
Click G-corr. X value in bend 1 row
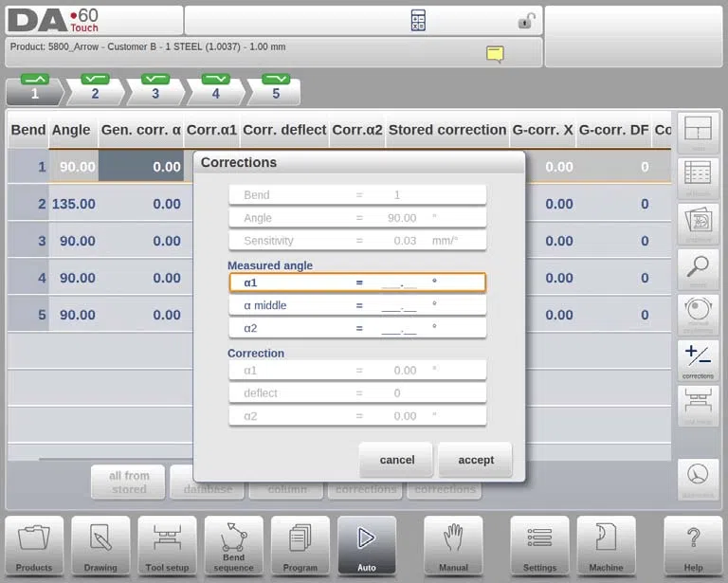point(559,167)
